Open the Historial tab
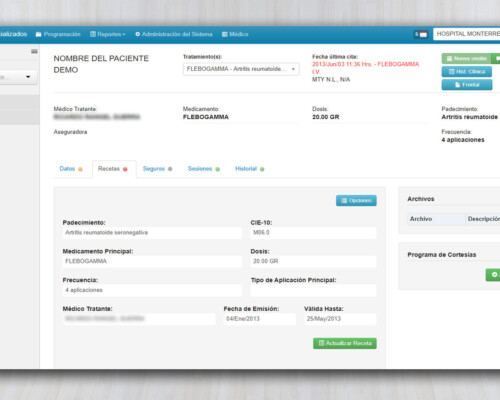500x400 pixels. coord(249,169)
